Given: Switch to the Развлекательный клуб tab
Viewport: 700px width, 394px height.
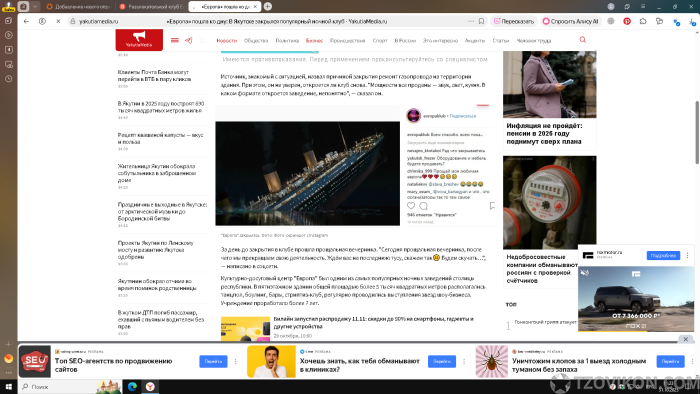Looking at the screenshot, I should click(x=152, y=7).
